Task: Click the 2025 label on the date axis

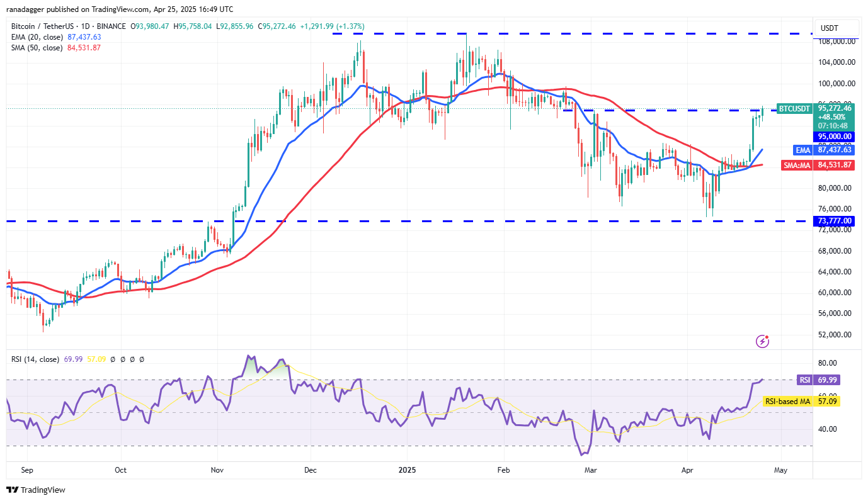Action: [x=406, y=470]
